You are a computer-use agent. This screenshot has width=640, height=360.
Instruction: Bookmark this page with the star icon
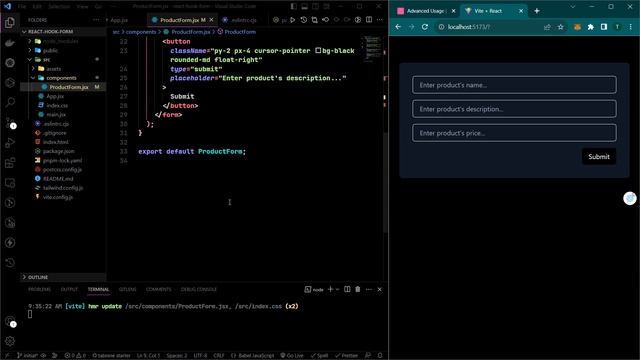(560, 27)
